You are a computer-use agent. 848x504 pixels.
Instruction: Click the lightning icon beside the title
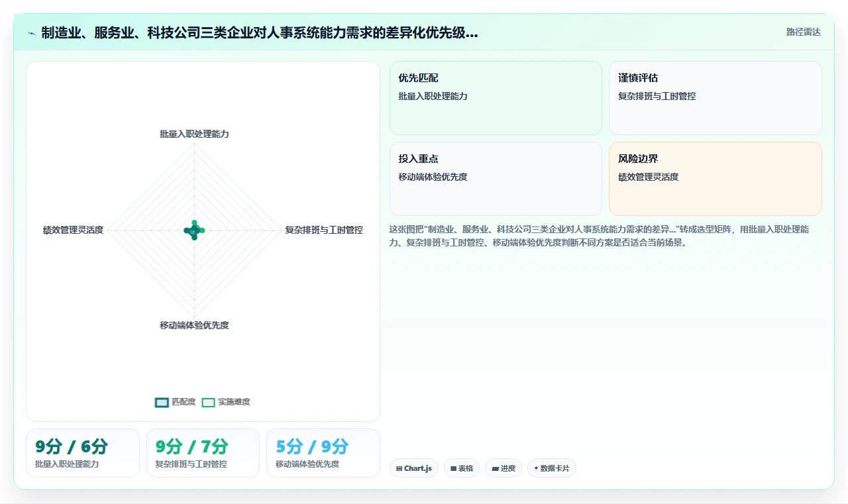click(31, 33)
